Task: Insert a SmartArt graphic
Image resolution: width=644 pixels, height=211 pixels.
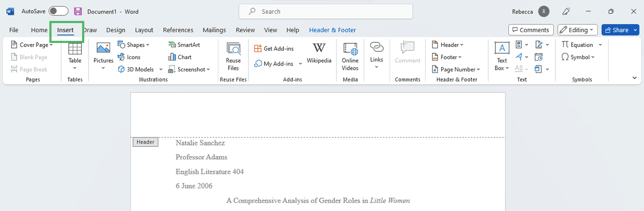Action: click(x=185, y=45)
